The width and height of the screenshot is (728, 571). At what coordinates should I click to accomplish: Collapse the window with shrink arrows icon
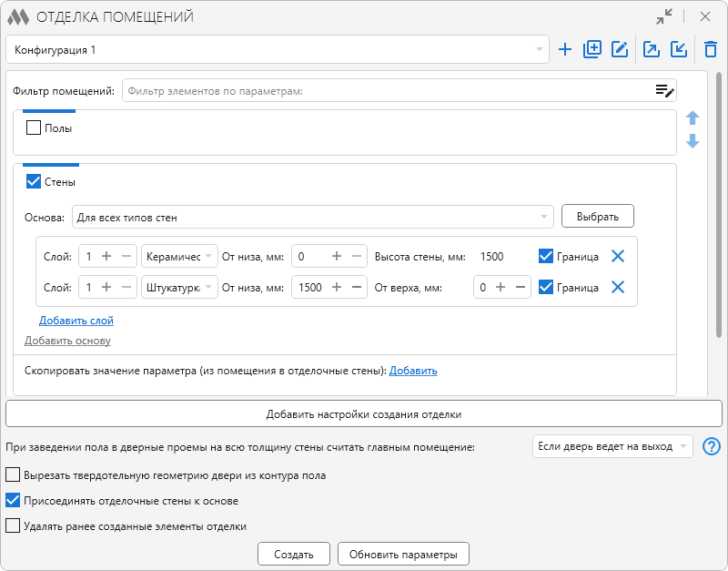(x=664, y=16)
